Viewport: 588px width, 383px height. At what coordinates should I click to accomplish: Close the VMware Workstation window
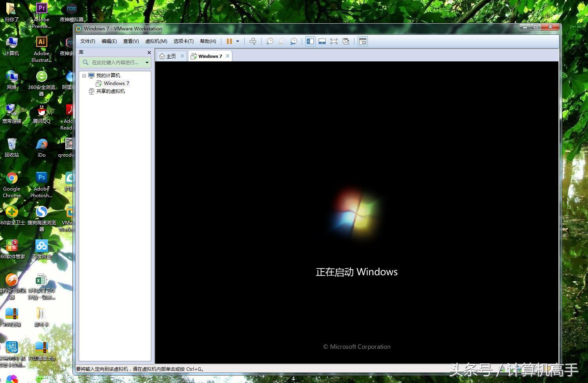pos(550,27)
